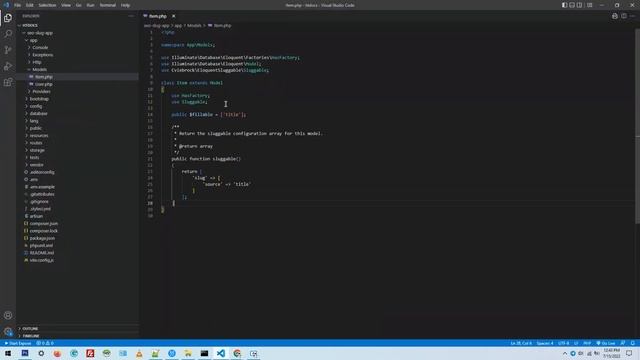Open the artisan file
Image resolution: width=640 pixels, height=360 pixels.
coord(36,216)
